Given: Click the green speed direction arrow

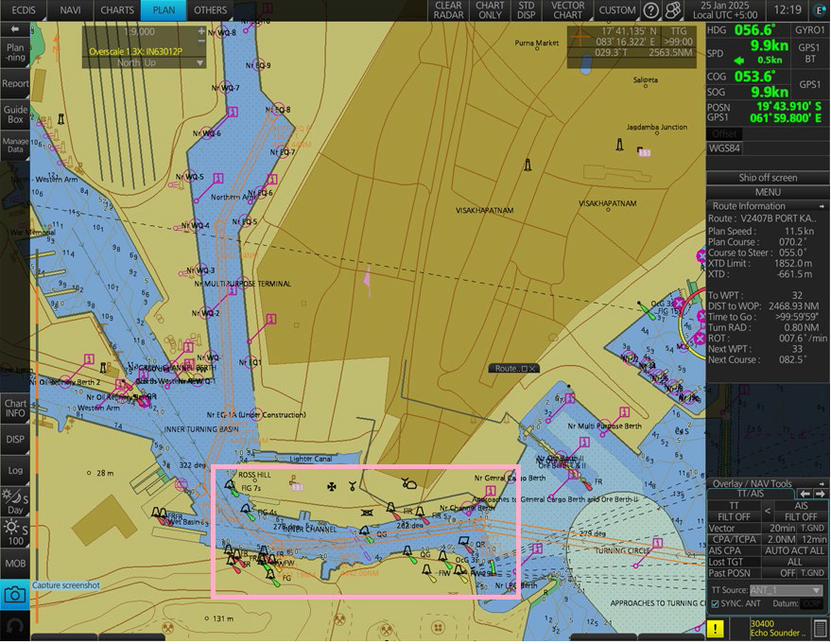Looking at the screenshot, I should (x=738, y=61).
